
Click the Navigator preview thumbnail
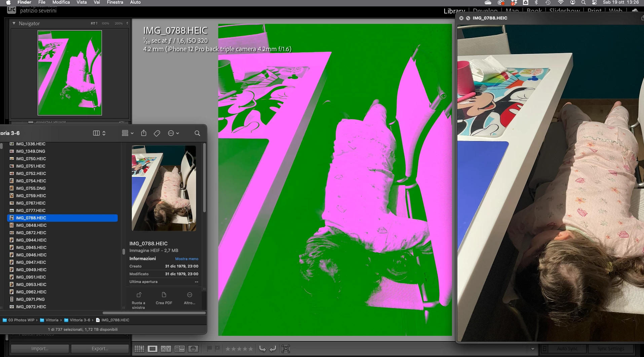coord(70,73)
